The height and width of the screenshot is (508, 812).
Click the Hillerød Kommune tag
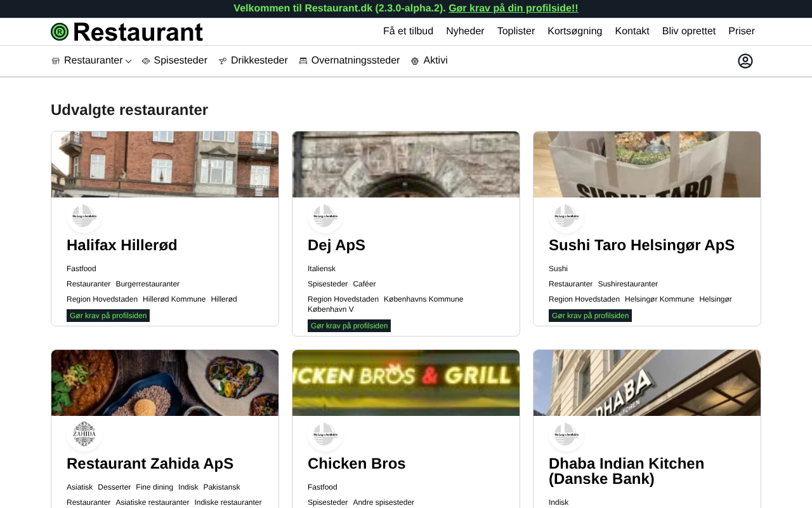(x=174, y=299)
